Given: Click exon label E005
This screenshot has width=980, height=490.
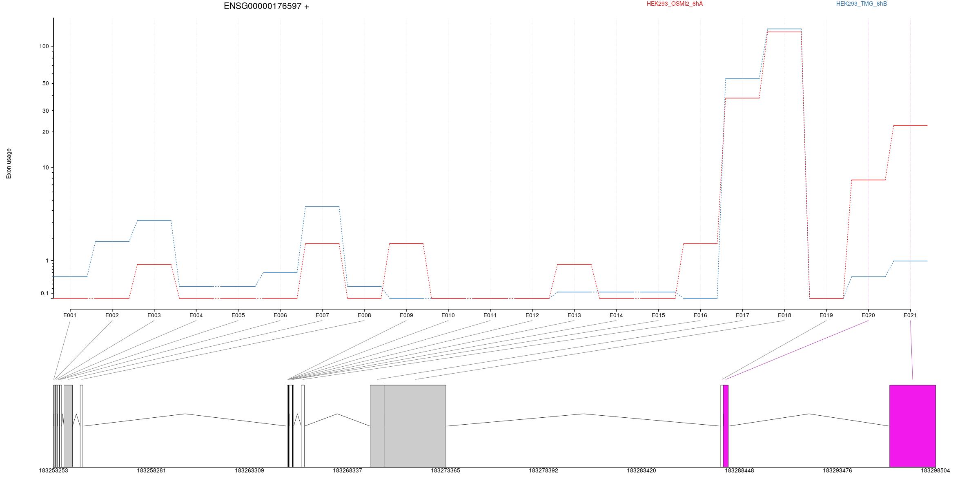Looking at the screenshot, I should pos(238,315).
